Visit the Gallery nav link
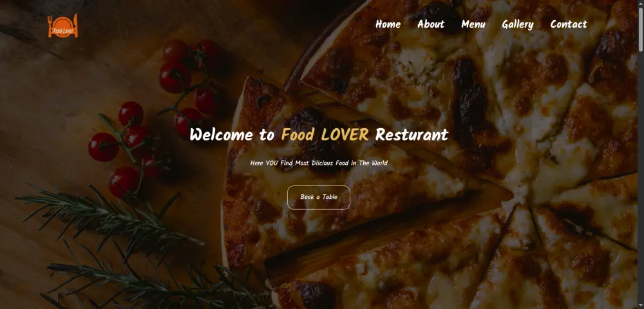The width and height of the screenshot is (644, 309). point(518,24)
